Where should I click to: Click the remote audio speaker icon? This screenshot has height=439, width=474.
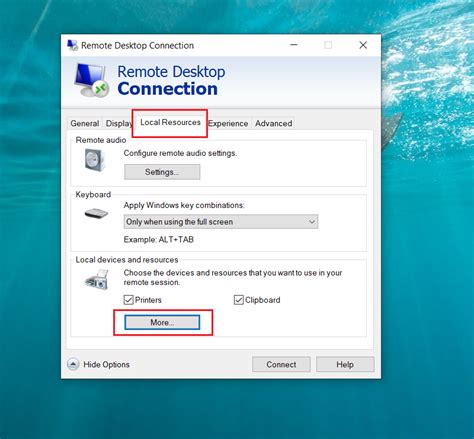pyautogui.click(x=95, y=160)
